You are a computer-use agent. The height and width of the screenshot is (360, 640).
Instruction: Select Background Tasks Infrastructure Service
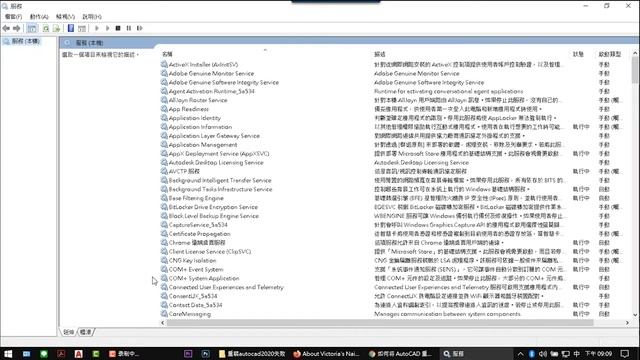[x=220, y=189]
